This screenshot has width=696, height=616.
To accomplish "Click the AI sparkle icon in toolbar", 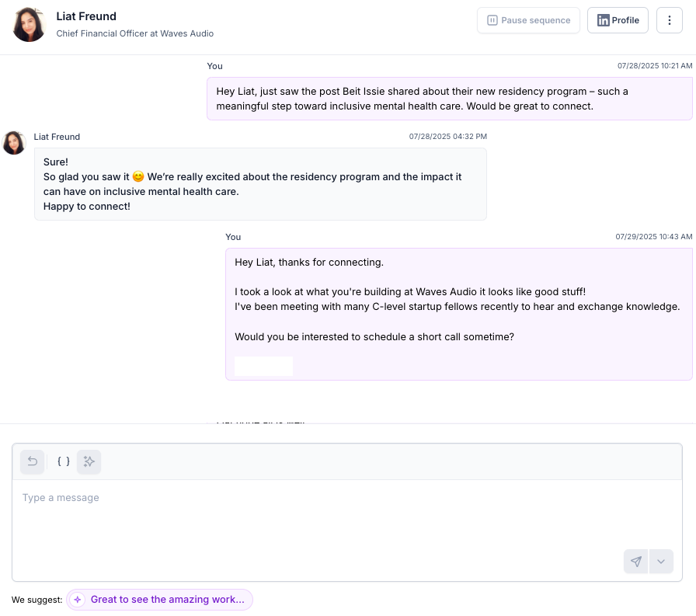I will pos(89,461).
